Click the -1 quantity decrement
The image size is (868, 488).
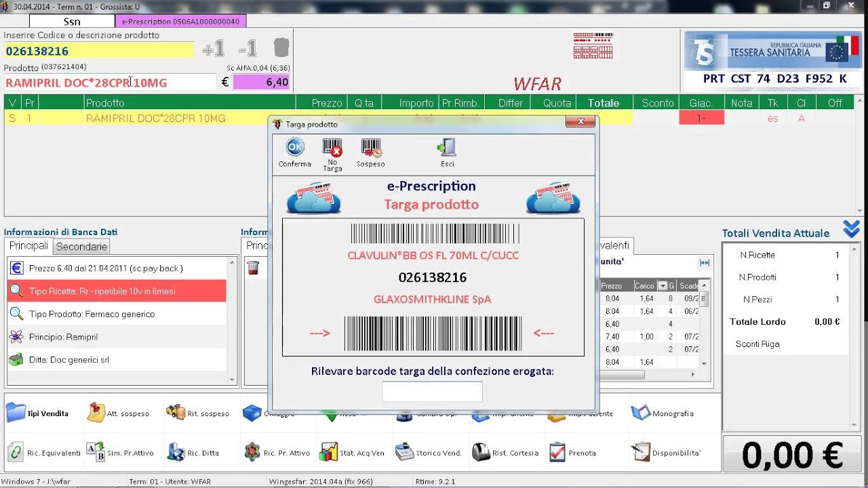248,49
